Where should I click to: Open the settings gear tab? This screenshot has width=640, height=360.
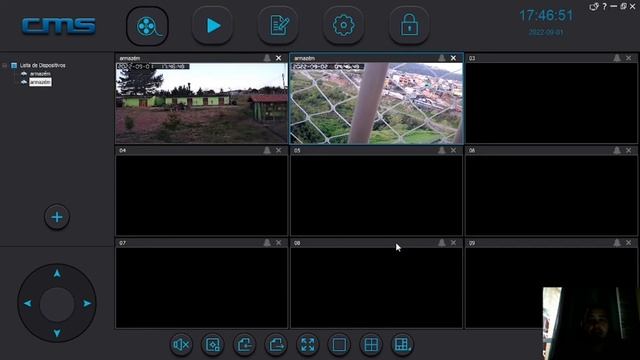[x=344, y=26]
